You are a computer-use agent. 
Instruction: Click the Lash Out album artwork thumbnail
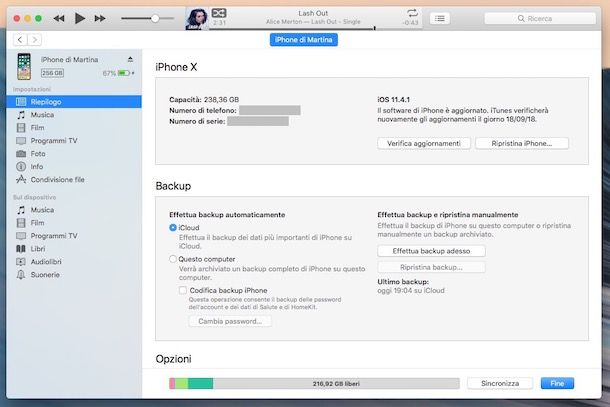coord(197,19)
